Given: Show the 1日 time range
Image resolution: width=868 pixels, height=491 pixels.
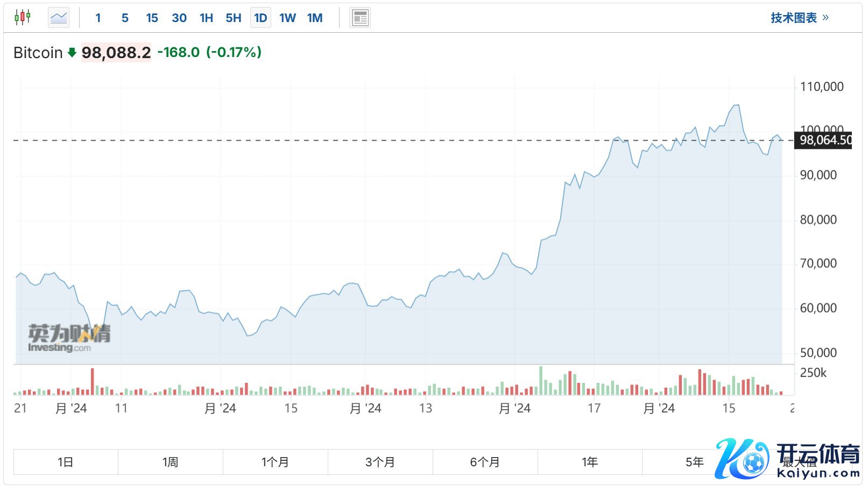Looking at the screenshot, I should pos(66,462).
